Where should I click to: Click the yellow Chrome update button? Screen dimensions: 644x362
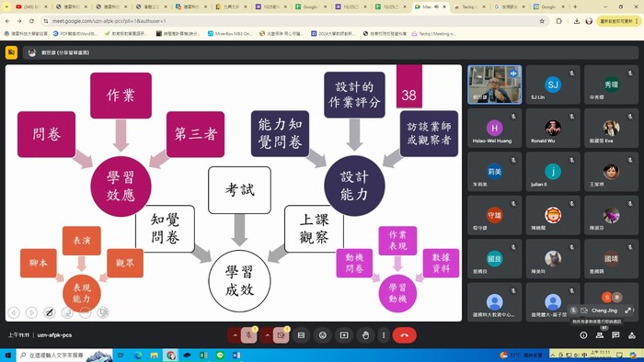(x=617, y=21)
